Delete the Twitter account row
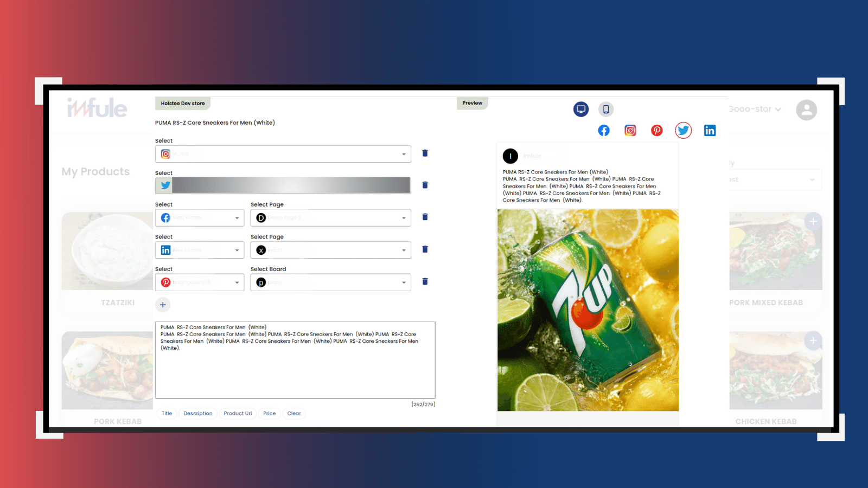The image size is (868, 488). coord(425,185)
